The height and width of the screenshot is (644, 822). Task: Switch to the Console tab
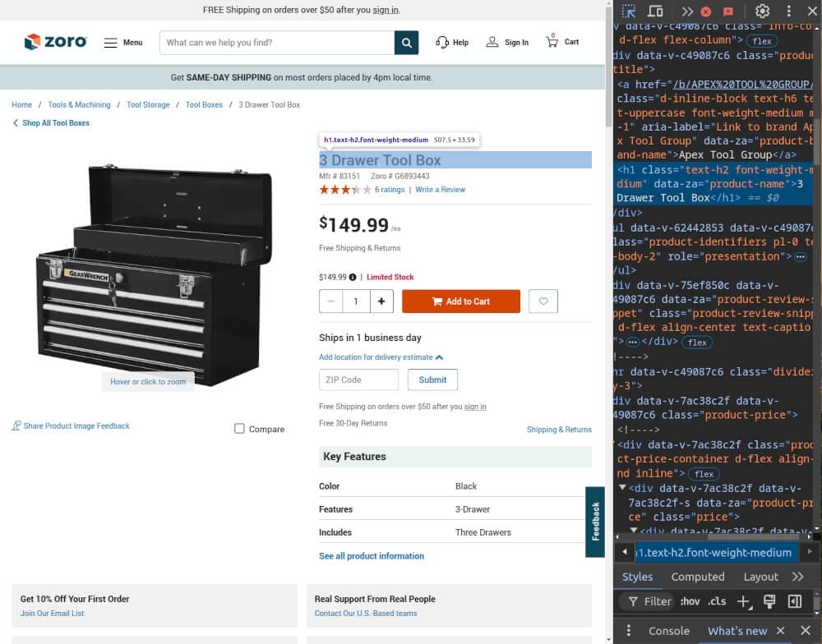(668, 631)
